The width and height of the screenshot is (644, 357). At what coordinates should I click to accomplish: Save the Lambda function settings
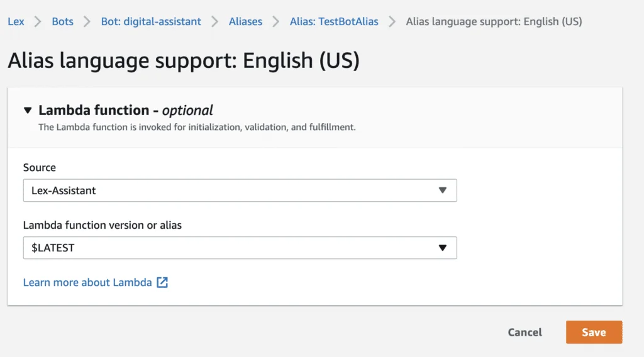click(x=594, y=332)
